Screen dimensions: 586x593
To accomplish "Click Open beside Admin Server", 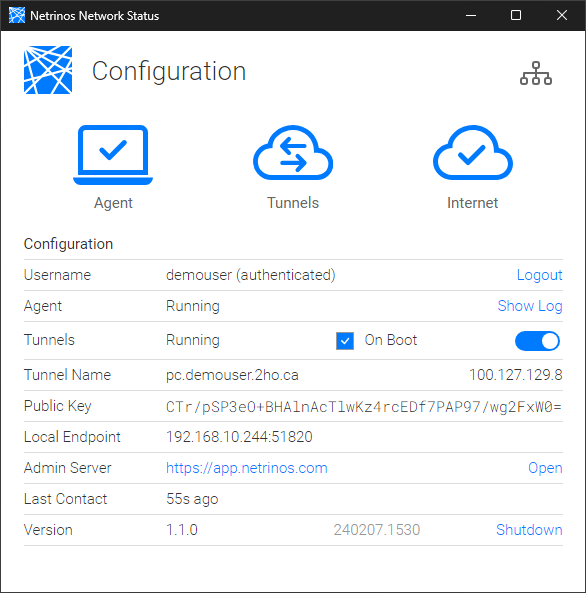I will pos(545,468).
